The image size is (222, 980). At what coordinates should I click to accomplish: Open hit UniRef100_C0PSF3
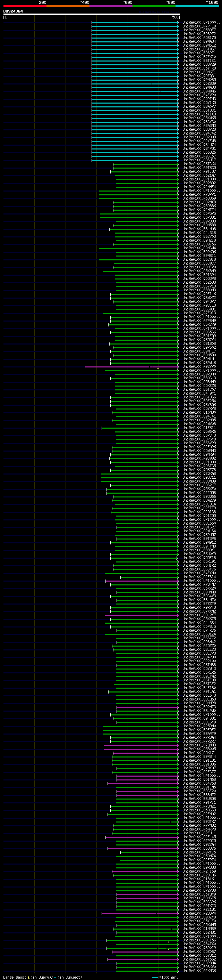point(199,435)
